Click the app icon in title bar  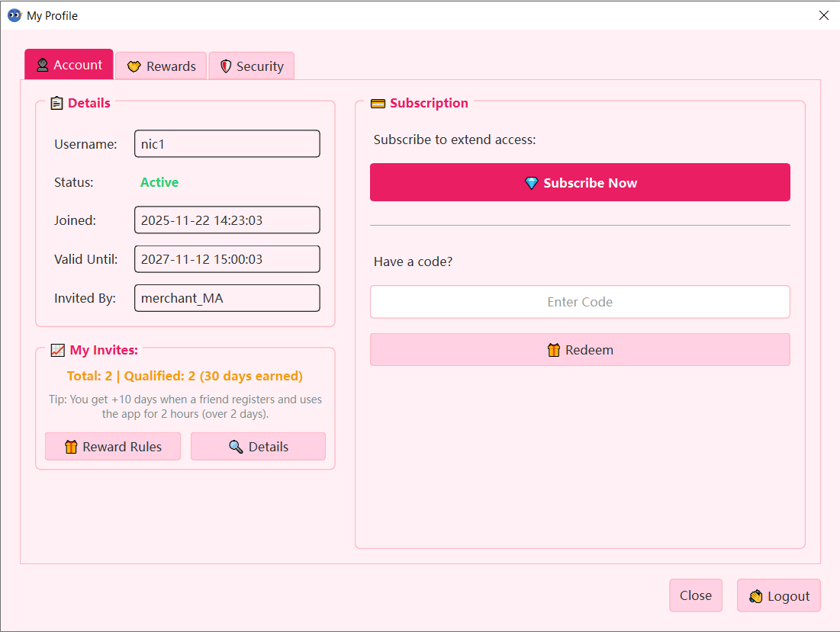tap(14, 15)
